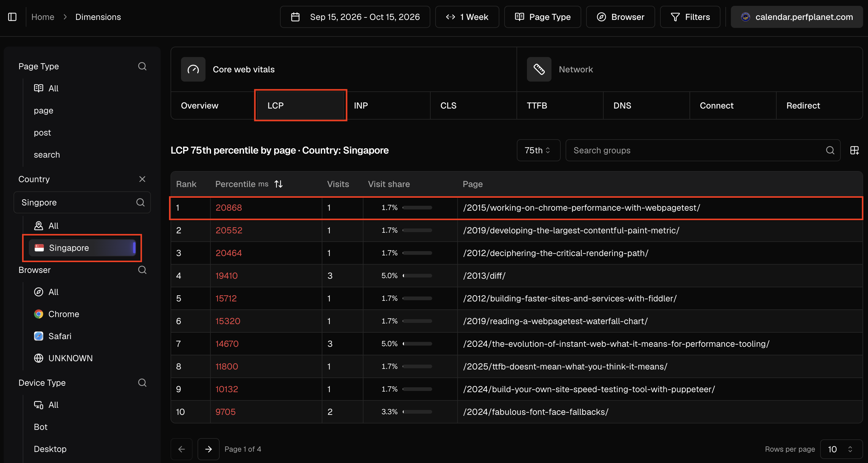Open the table column layout icon
868x463 pixels.
click(x=855, y=150)
